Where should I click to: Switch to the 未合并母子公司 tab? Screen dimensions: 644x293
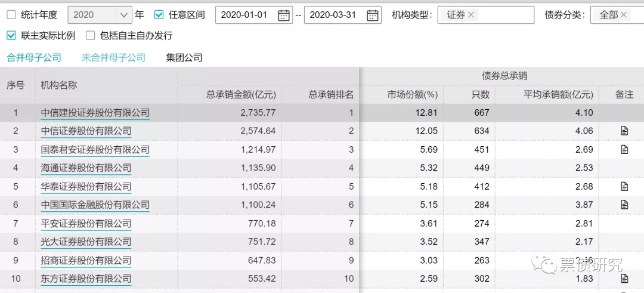pos(113,58)
